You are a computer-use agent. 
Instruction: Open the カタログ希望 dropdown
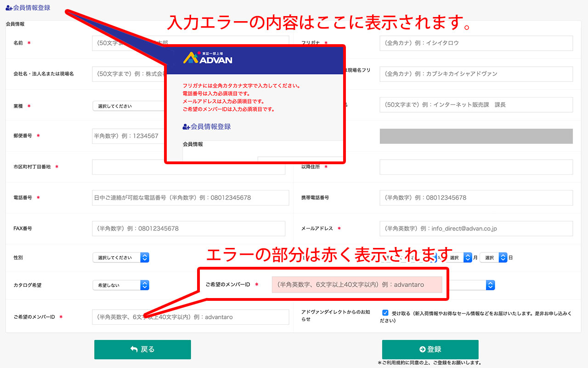pyautogui.click(x=121, y=285)
